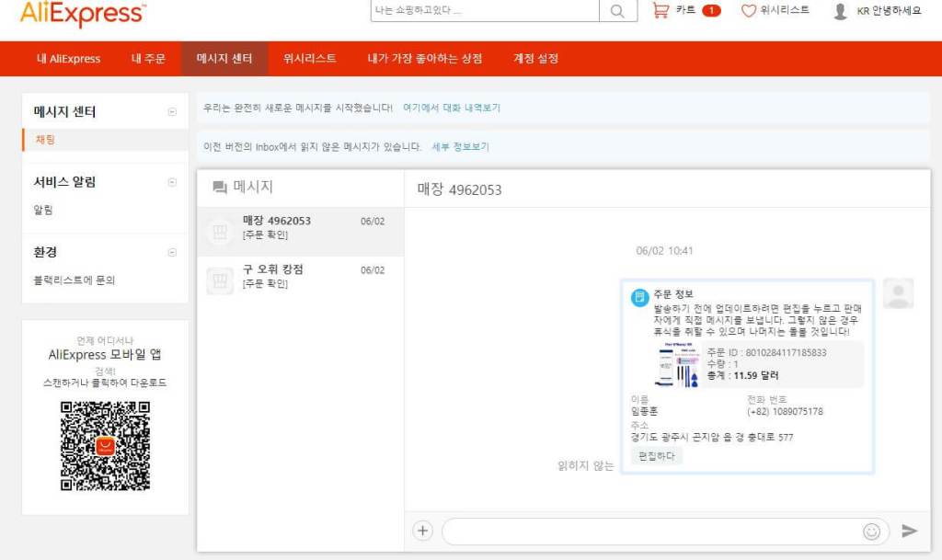This screenshot has width=942, height=560.
Task: Click the user account avatar icon
Action: 841,11
